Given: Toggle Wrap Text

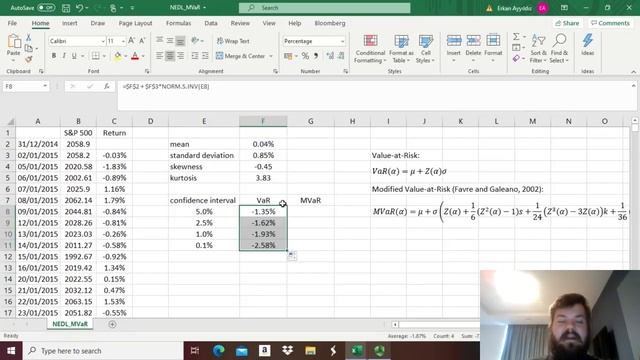Looking at the screenshot, I should 233,41.
